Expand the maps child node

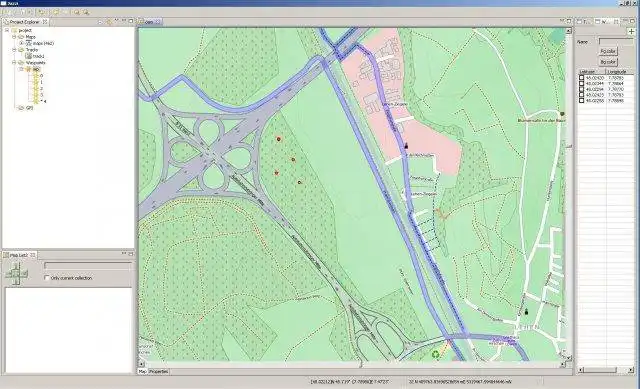pos(22,43)
